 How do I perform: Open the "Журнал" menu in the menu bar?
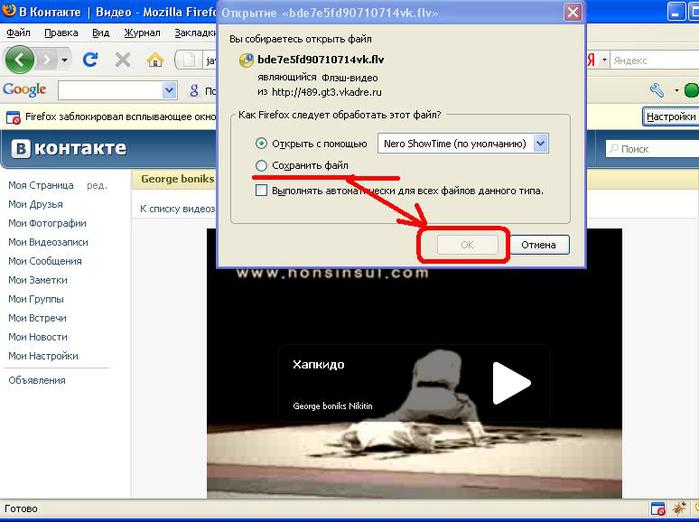[142, 32]
